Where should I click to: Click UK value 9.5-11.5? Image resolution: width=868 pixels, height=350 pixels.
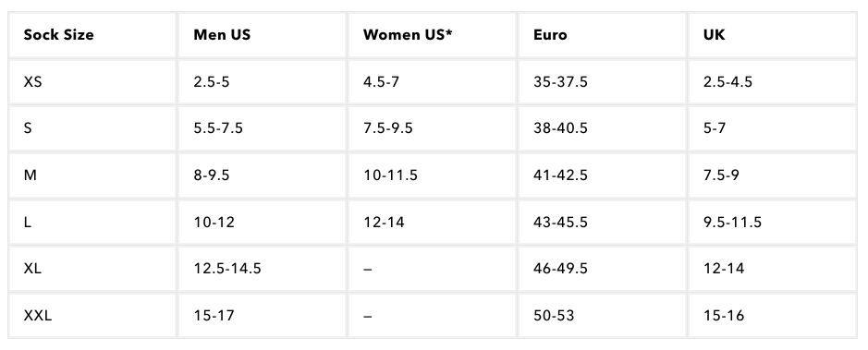732,223
